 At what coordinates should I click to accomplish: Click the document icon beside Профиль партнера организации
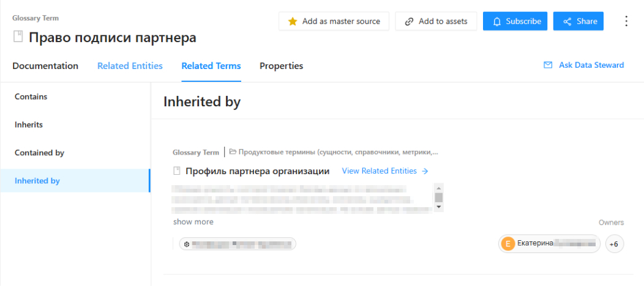[177, 171]
